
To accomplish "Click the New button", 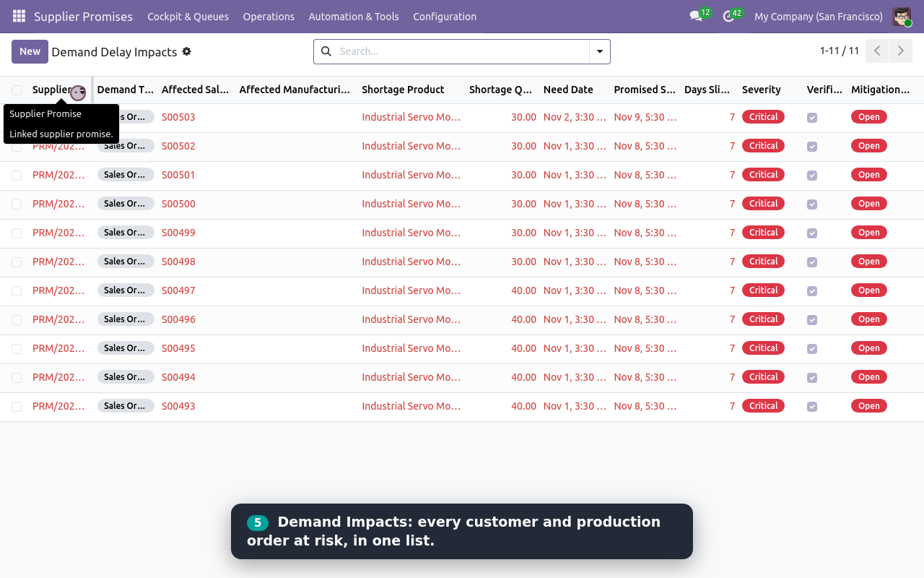I will coord(30,51).
